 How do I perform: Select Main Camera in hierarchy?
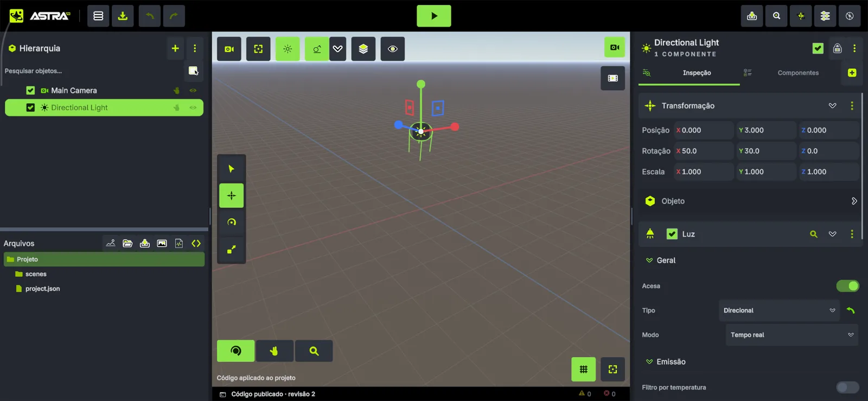tap(74, 91)
